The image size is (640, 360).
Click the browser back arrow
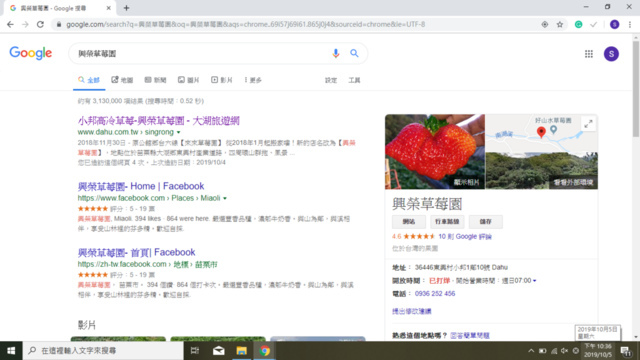[10, 24]
